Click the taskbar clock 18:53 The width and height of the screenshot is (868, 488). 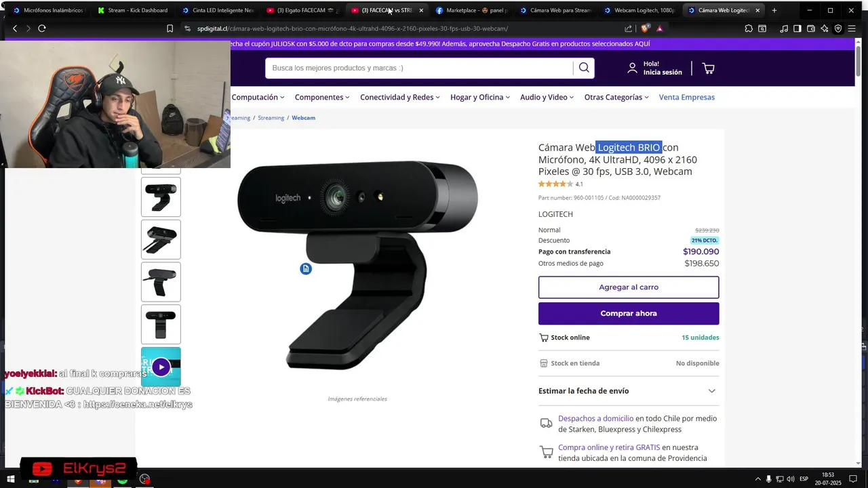pos(828,479)
